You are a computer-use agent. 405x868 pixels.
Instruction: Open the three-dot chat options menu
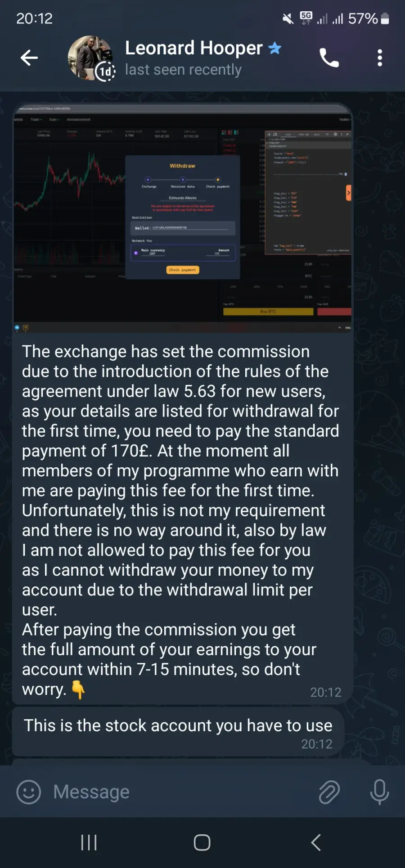pos(380,58)
